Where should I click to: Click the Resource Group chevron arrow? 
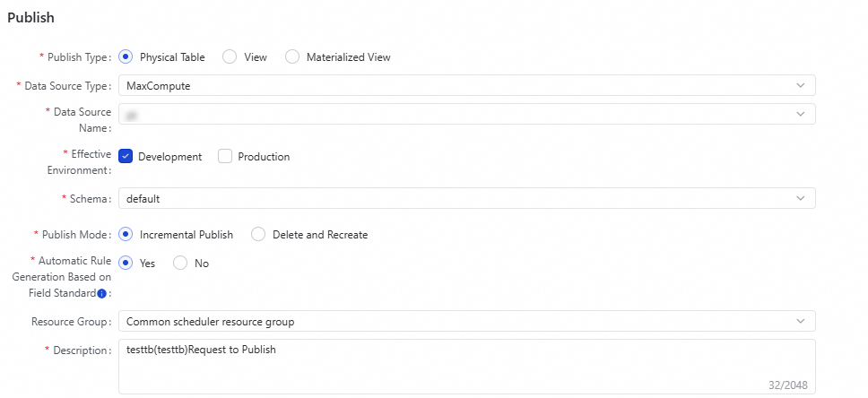(800, 321)
